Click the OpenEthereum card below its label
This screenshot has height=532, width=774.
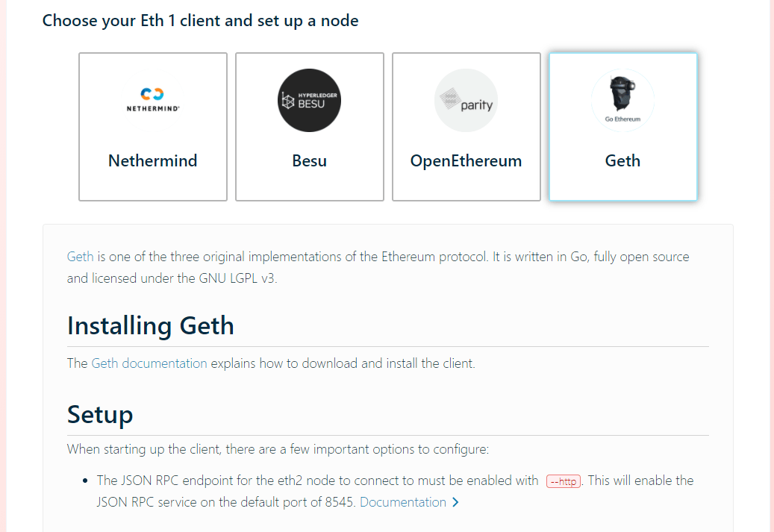(x=466, y=186)
